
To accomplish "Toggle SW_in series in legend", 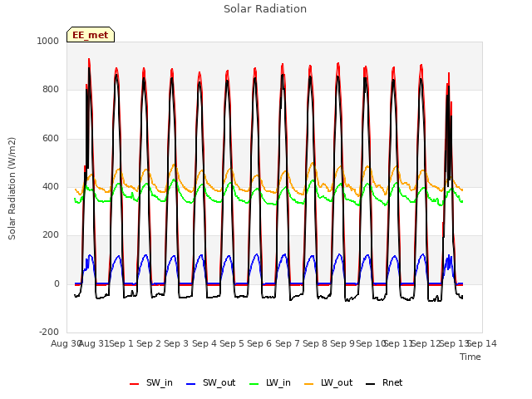I will click(151, 383).
